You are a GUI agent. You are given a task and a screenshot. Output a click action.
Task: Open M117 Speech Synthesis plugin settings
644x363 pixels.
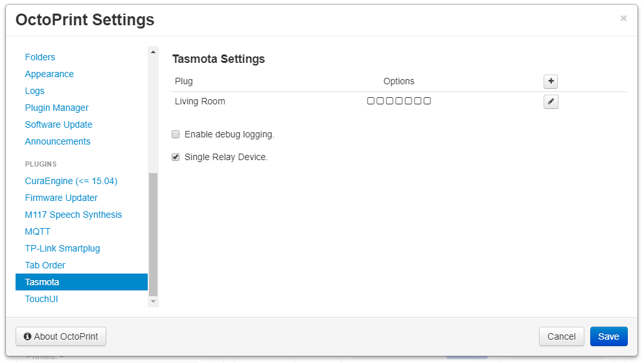click(x=73, y=215)
